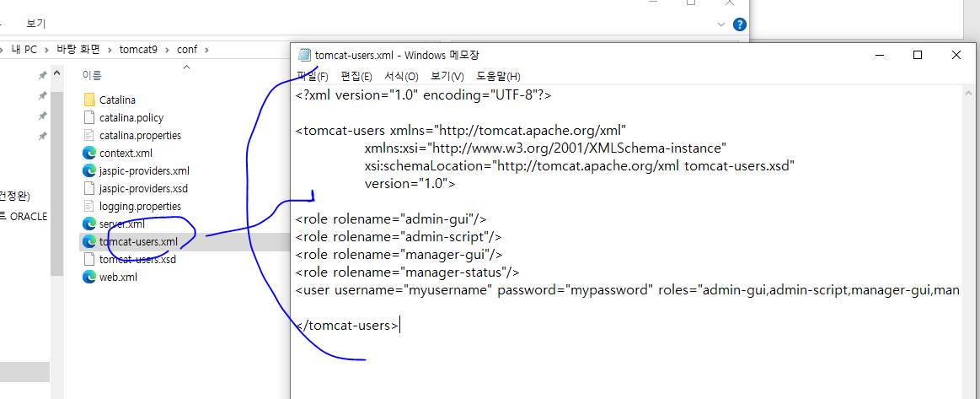Select the tomcat-users.xsd file icon
Image resolution: width=980 pixels, height=399 pixels.
click(x=88, y=259)
